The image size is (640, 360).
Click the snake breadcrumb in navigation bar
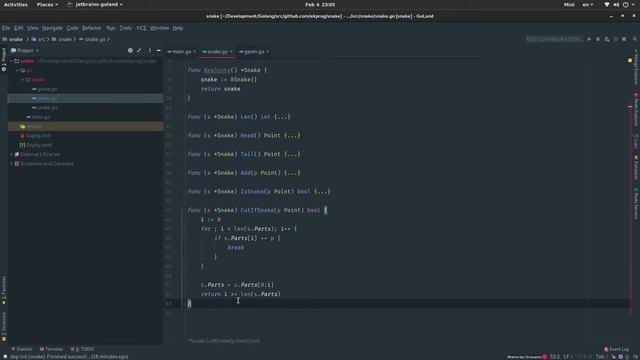[x=13, y=39]
